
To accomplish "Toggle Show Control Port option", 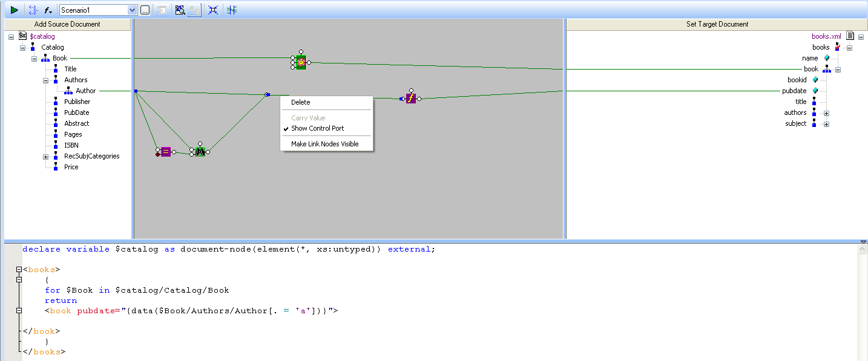I will click(x=317, y=128).
